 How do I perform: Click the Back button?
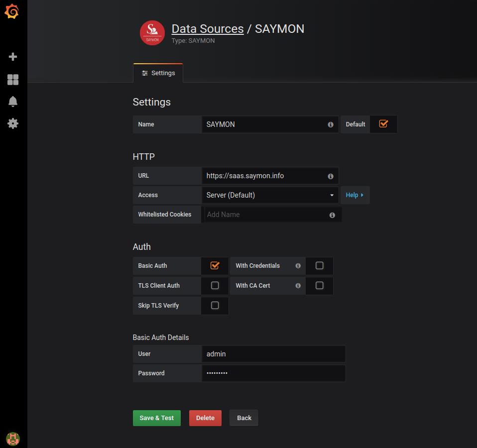[x=244, y=418]
